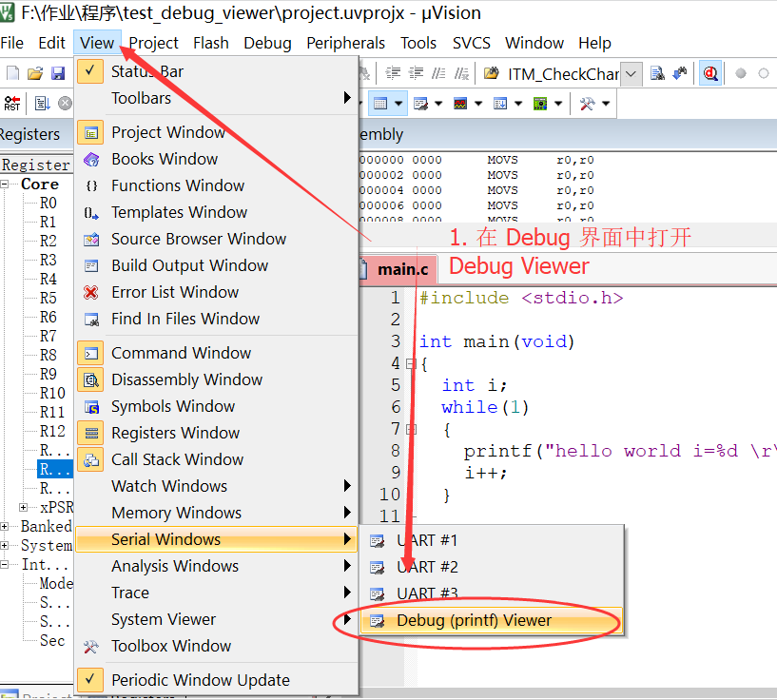Click the Insert Breakpoint gray dot icon
The width and height of the screenshot is (777, 700).
[x=741, y=74]
